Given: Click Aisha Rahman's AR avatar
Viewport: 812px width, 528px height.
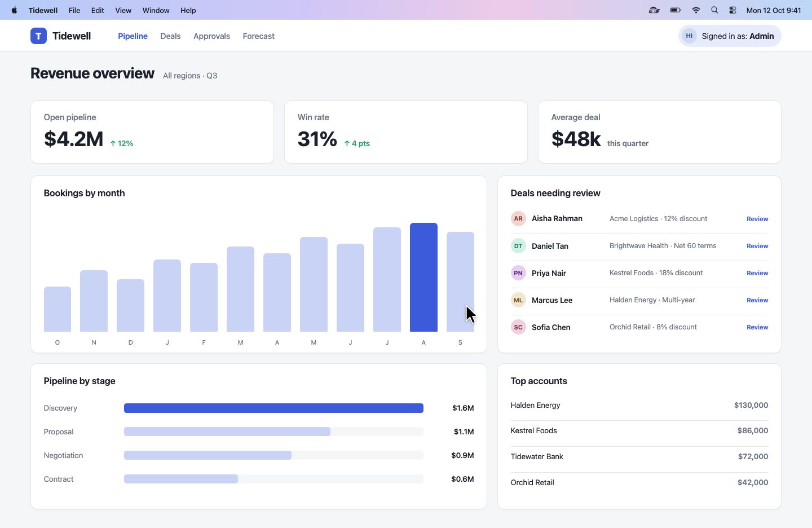Looking at the screenshot, I should [x=518, y=219].
